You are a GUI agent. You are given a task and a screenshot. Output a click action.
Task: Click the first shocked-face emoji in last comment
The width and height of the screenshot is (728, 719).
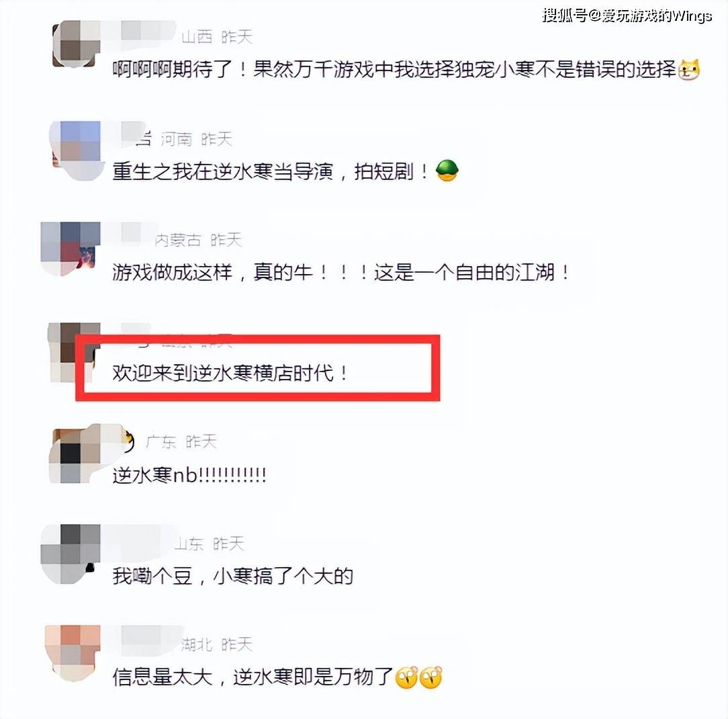click(x=406, y=677)
